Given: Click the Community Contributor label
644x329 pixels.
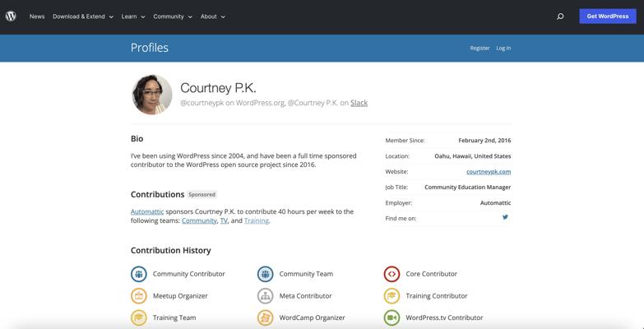Looking at the screenshot, I should 189,274.
